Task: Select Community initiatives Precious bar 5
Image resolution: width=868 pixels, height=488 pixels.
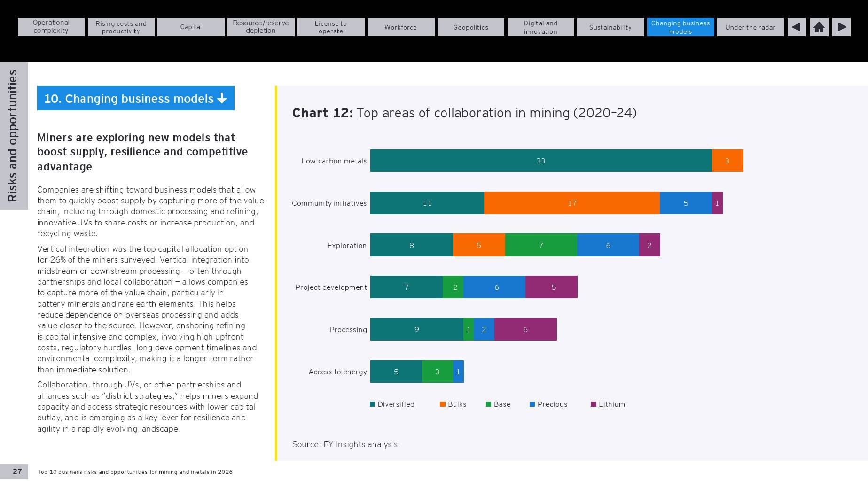Action: click(686, 203)
